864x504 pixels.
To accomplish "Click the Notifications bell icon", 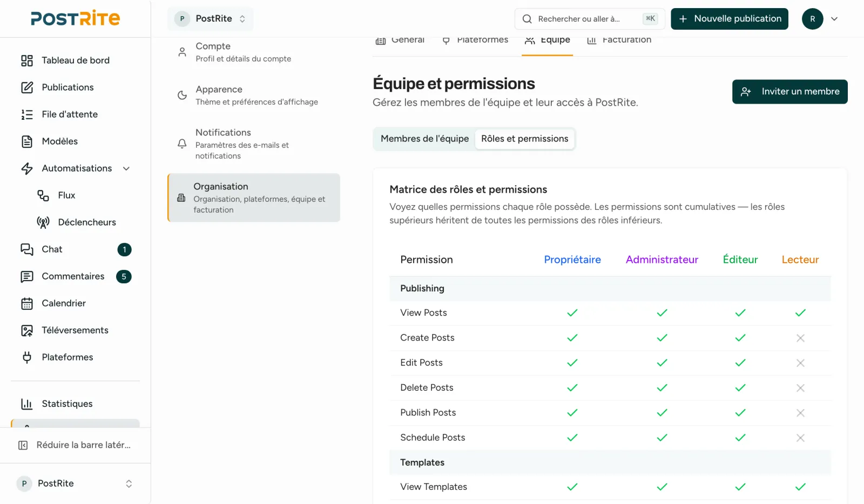I will [x=182, y=144].
